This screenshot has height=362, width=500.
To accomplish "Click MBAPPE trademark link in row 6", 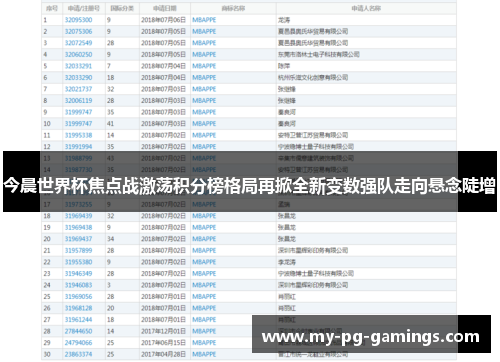I will [204, 78].
